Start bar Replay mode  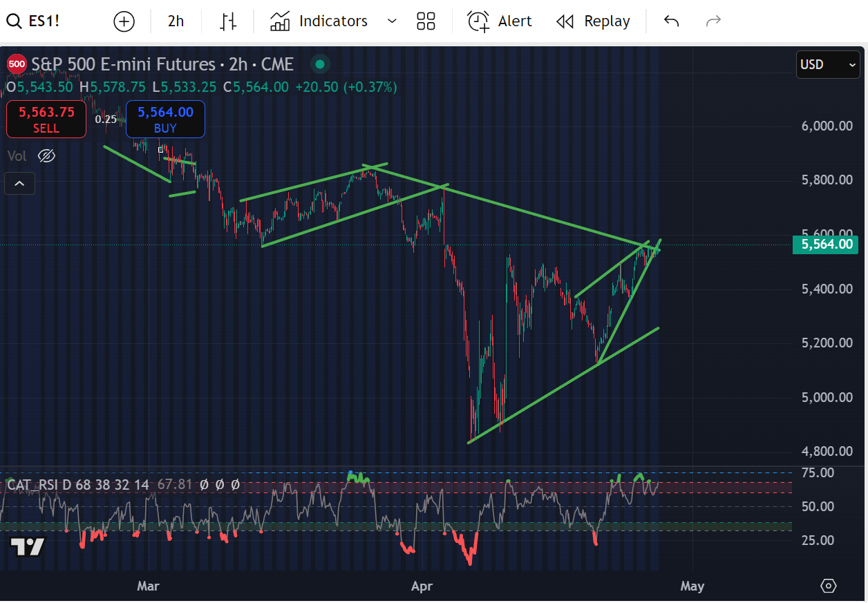click(x=594, y=21)
